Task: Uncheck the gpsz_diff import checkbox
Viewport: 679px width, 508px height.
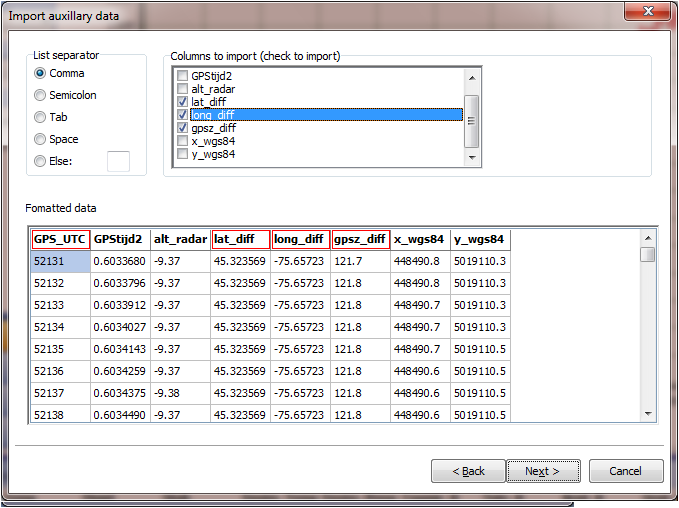Action: pos(182,128)
